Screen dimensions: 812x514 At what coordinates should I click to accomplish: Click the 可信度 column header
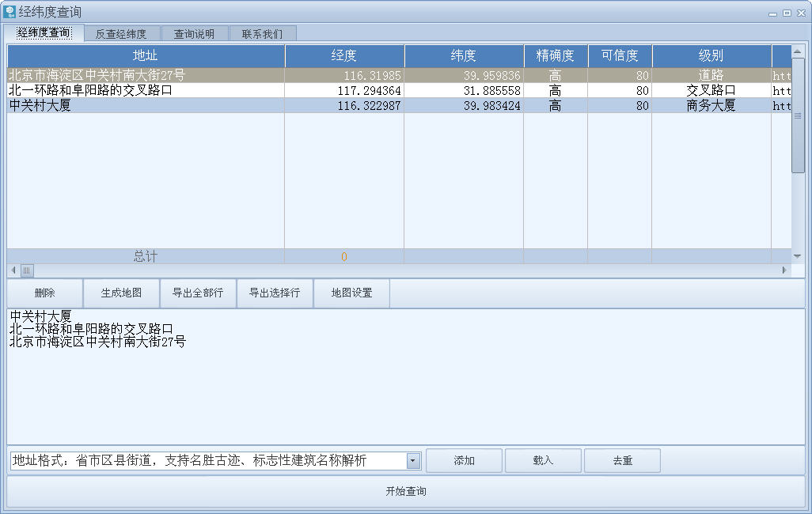click(x=620, y=56)
